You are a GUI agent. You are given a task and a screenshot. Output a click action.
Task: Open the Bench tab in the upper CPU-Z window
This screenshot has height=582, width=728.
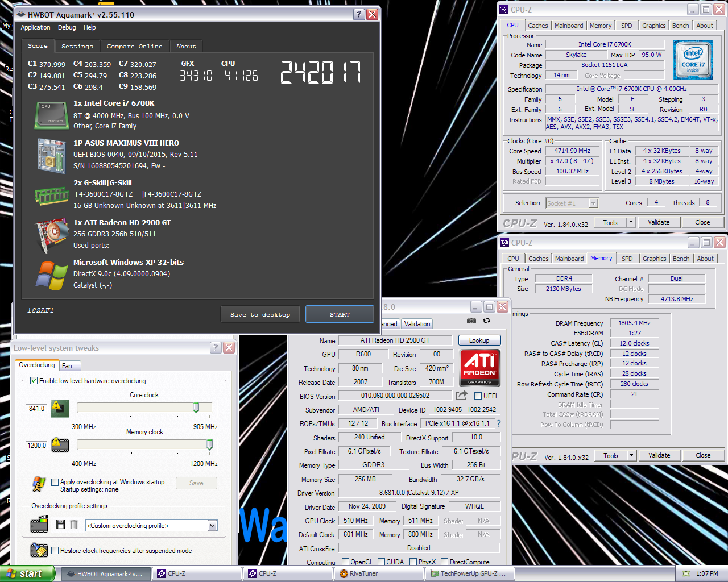click(x=681, y=26)
